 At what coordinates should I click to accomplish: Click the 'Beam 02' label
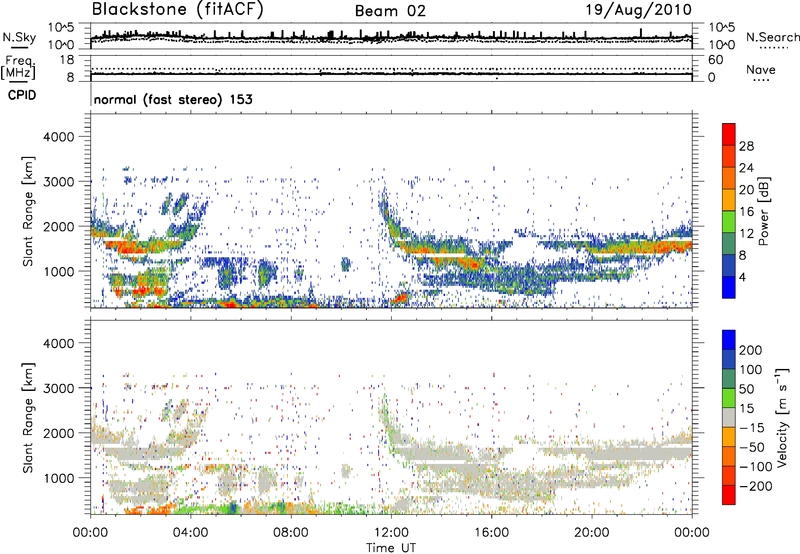(x=390, y=11)
